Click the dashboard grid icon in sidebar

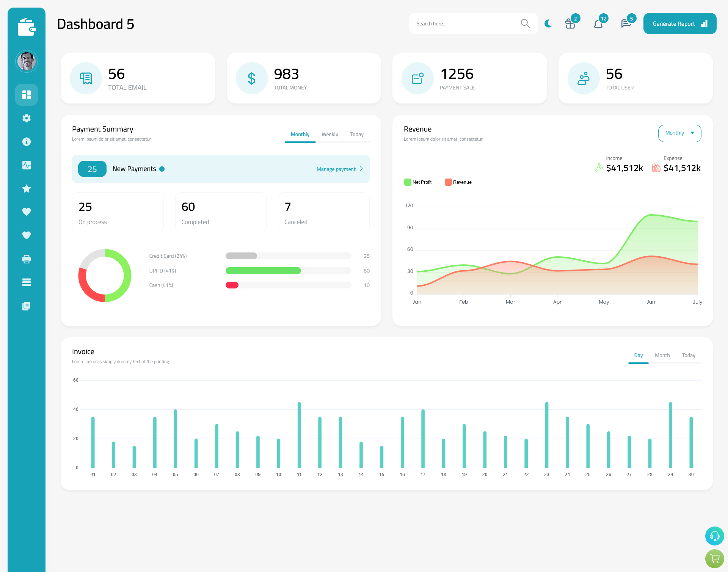pos(26,94)
